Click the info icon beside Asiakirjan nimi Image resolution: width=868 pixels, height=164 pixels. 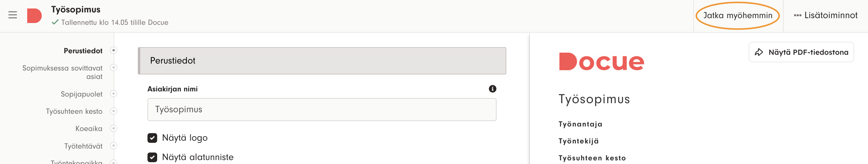pos(492,89)
